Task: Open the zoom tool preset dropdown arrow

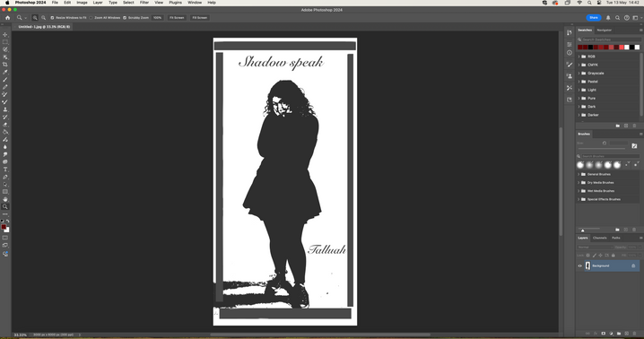Action: coord(25,18)
